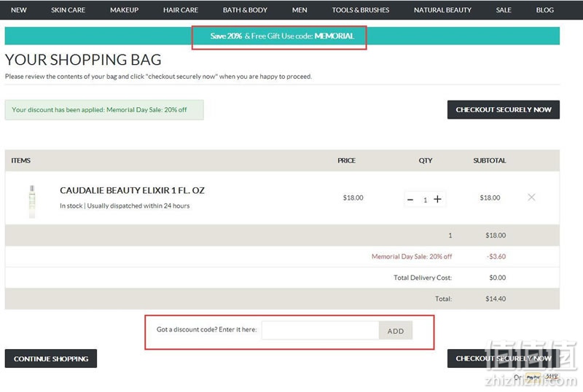Click the Continue Shopping button
583x392 pixels.
[x=51, y=358]
